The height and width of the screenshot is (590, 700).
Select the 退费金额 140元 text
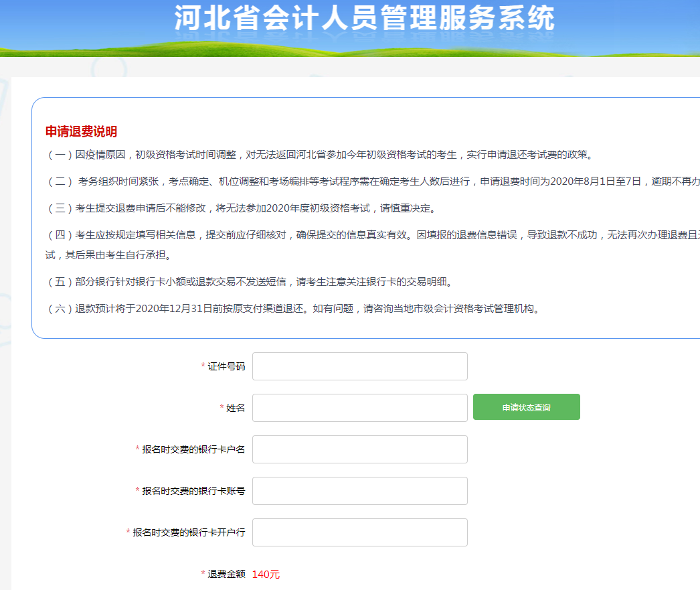point(266,574)
